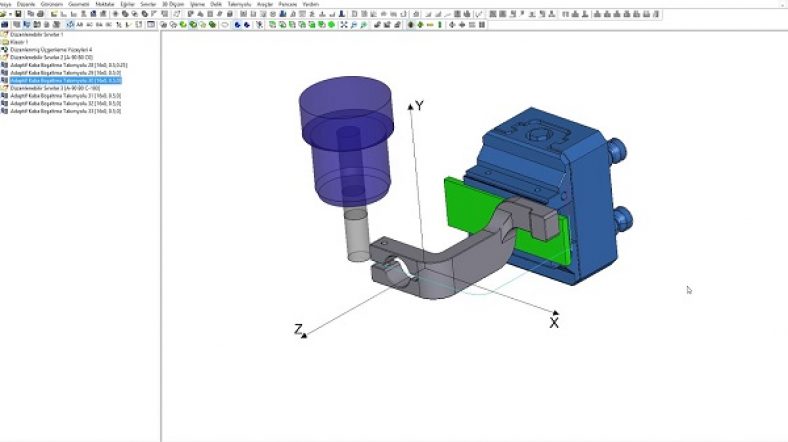Screen dimensions: 788x442
Task: Click the ellipse selection icon in second toolbar
Action: pyautogui.click(x=225, y=25)
